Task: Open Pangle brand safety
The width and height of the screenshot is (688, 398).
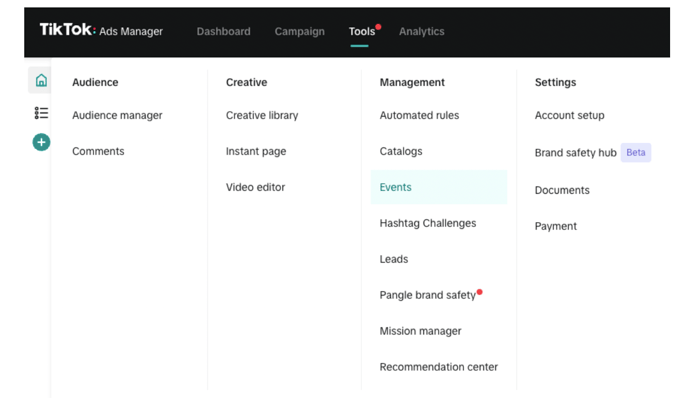Action: tap(428, 295)
